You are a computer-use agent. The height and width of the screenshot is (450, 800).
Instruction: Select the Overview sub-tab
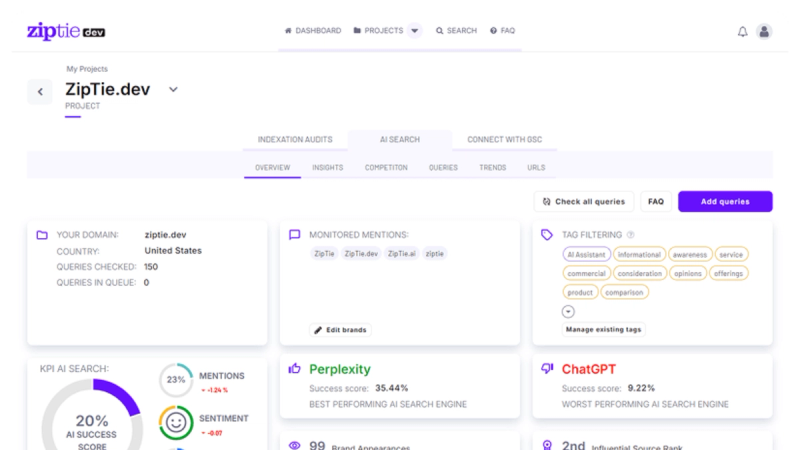[272, 167]
